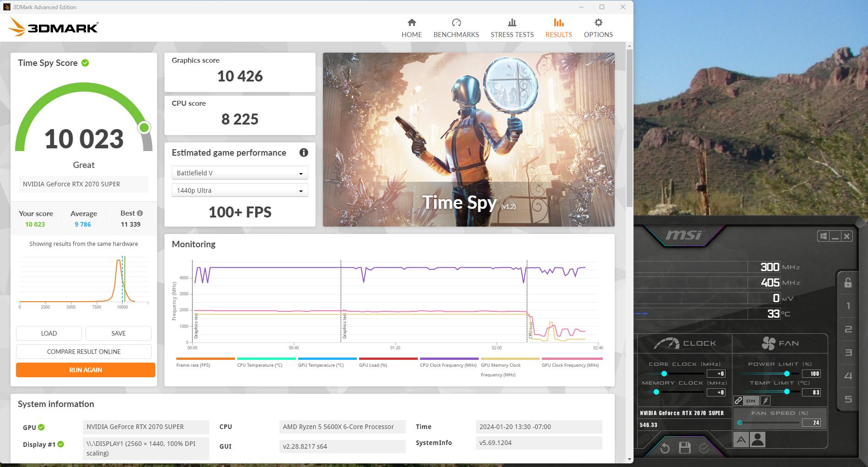Click the LOAD button
The height and width of the screenshot is (467, 868).
49,333
